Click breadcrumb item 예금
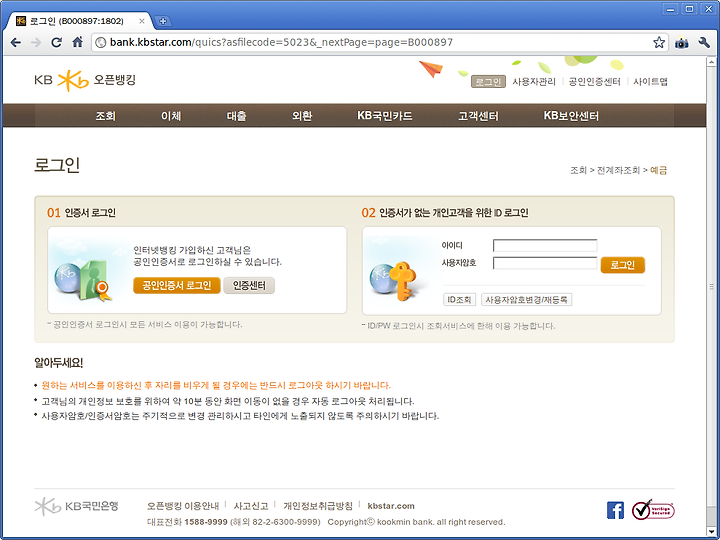The image size is (720, 540). 658,170
